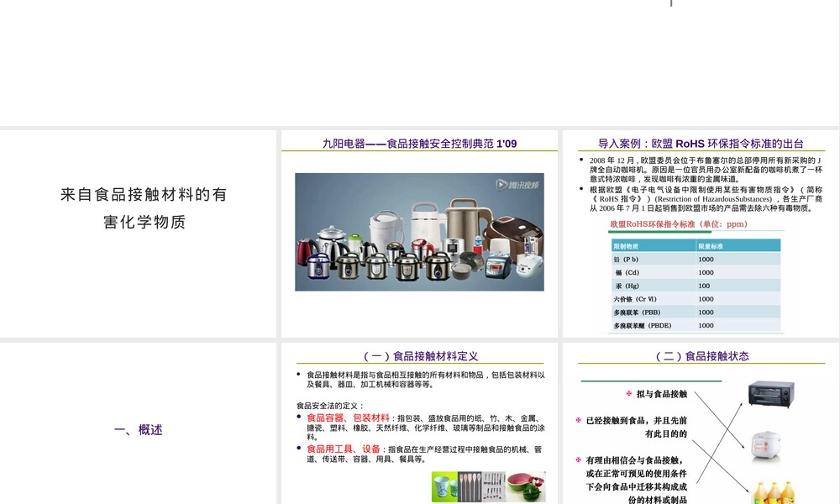Click the bullet '拟与食品接触'
The height and width of the screenshot is (504, 840).
click(x=662, y=394)
